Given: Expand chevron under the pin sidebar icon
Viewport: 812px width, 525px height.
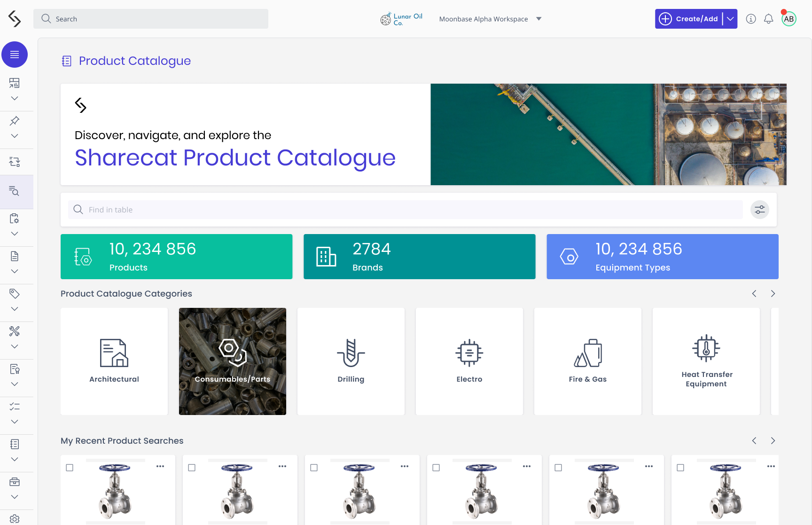Looking at the screenshot, I should [15, 136].
